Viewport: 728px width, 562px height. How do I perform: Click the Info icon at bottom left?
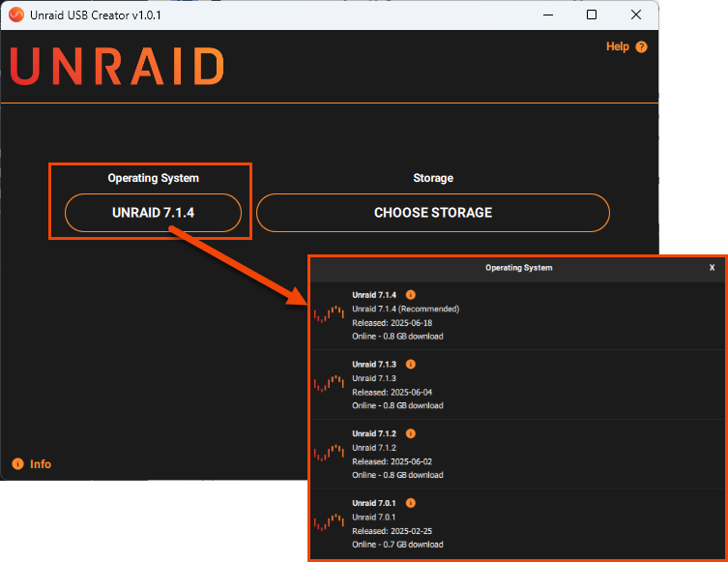(x=17, y=464)
